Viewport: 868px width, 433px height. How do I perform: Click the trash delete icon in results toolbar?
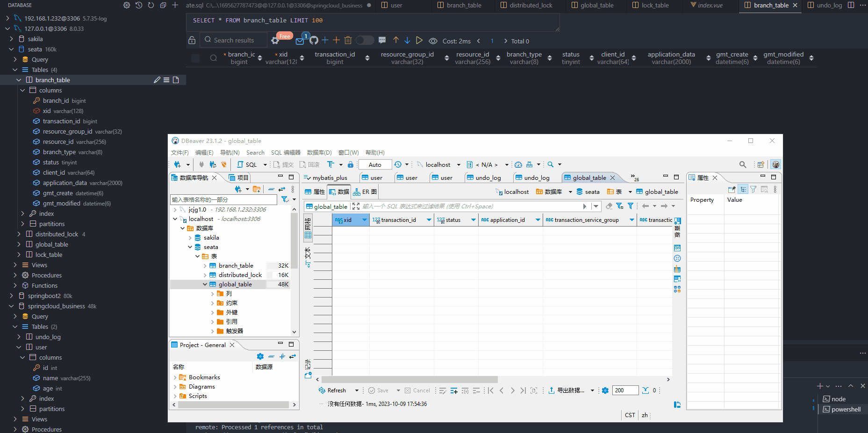tap(348, 40)
